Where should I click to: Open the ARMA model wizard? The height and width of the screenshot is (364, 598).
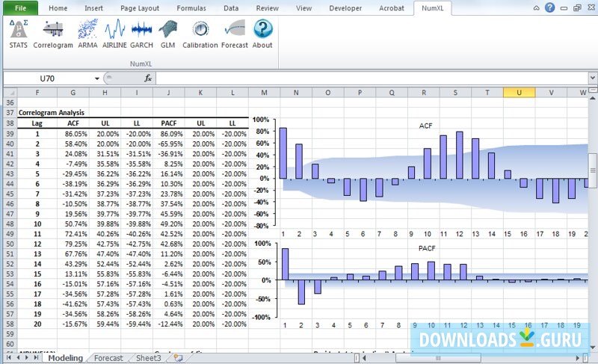click(x=87, y=34)
